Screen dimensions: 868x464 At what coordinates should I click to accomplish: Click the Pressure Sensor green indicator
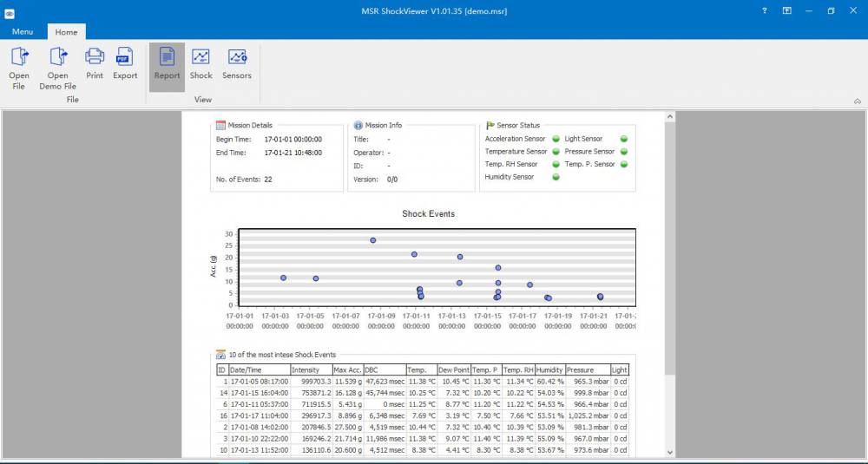(624, 152)
